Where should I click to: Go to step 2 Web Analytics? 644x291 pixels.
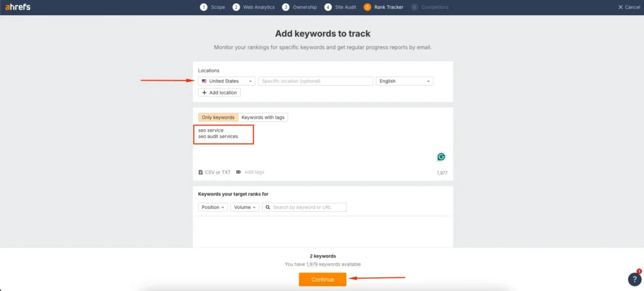pos(253,7)
